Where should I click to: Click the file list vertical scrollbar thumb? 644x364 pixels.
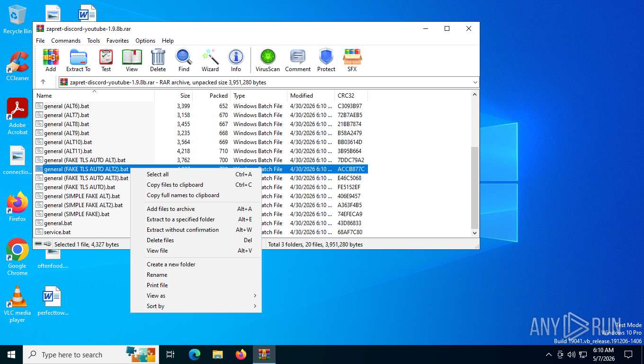click(474, 188)
